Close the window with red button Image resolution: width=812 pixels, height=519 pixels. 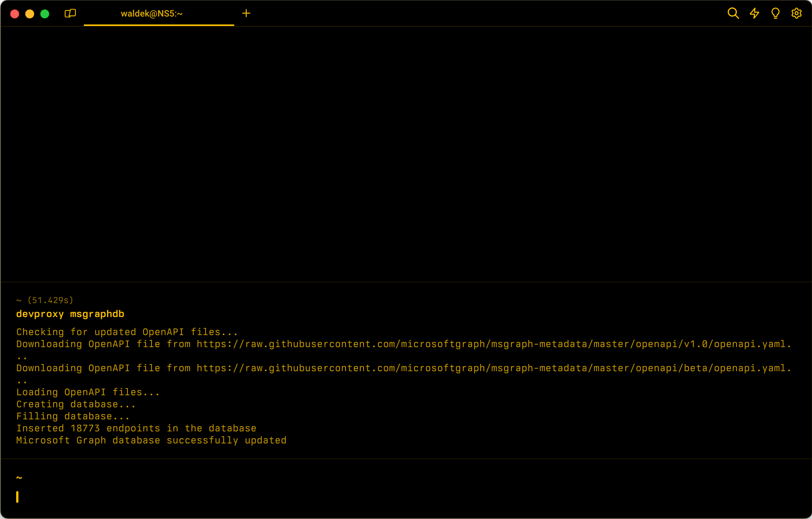pos(15,14)
